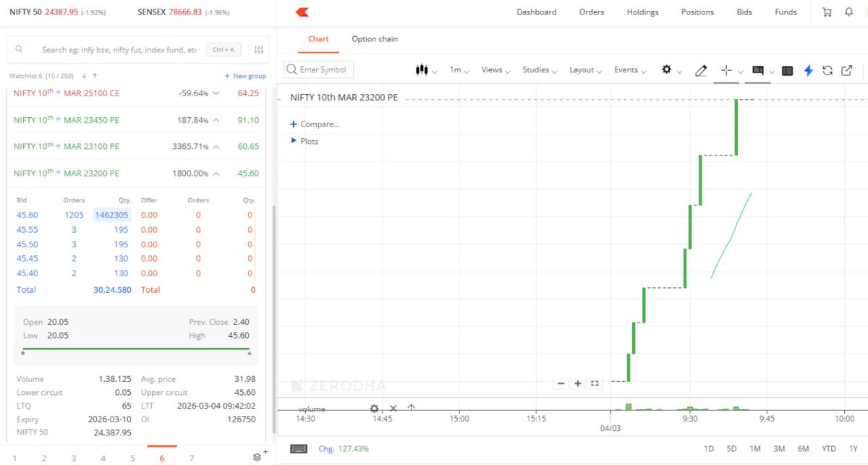Refresh the chart
Image resolution: width=868 pixels, height=465 pixels.
tap(827, 70)
